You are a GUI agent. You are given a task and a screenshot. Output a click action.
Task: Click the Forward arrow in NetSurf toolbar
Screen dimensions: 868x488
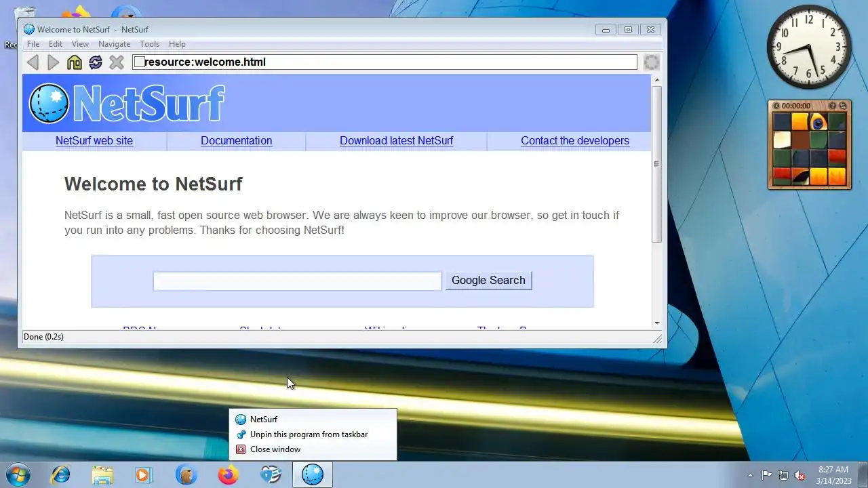click(x=53, y=62)
